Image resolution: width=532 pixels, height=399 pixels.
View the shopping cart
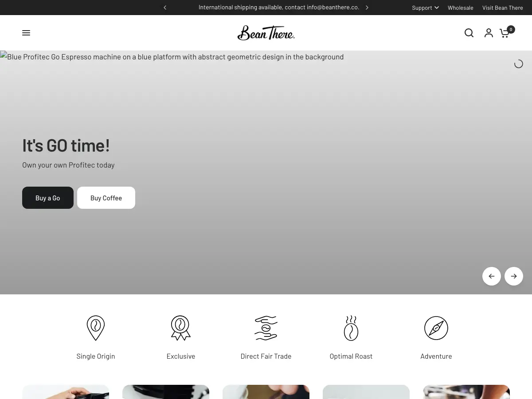pyautogui.click(x=507, y=32)
